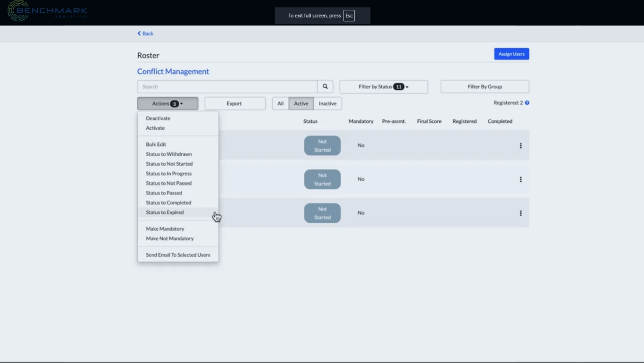Click into the Search field

click(x=227, y=86)
